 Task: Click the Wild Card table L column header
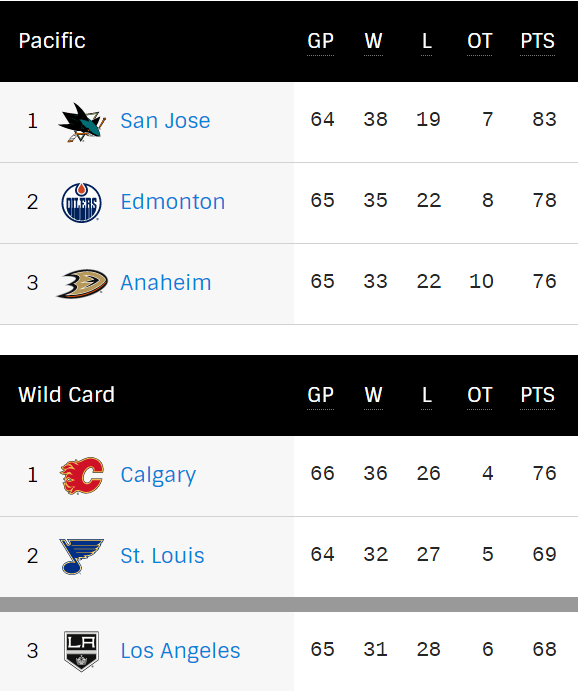tap(426, 395)
